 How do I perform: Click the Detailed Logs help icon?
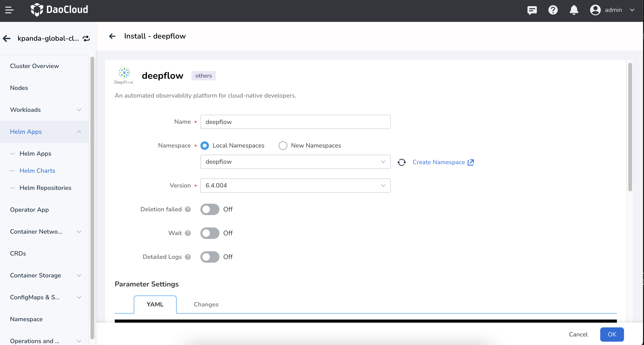[188, 257]
